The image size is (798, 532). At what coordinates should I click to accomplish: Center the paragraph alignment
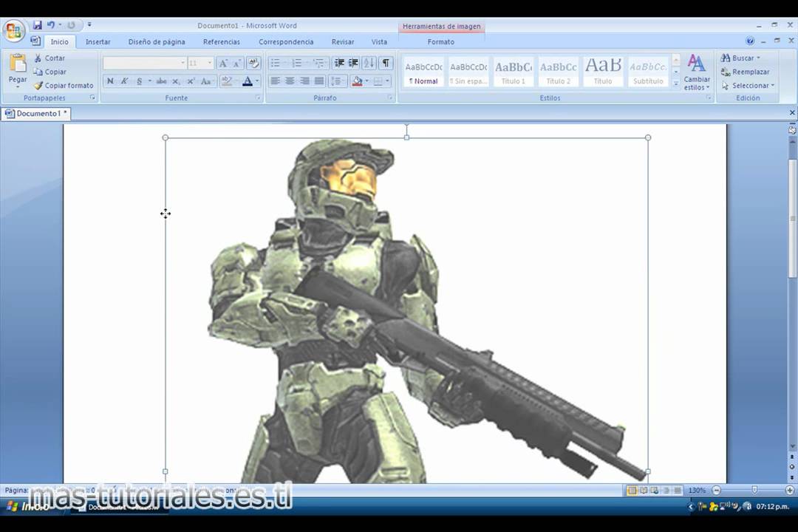290,81
